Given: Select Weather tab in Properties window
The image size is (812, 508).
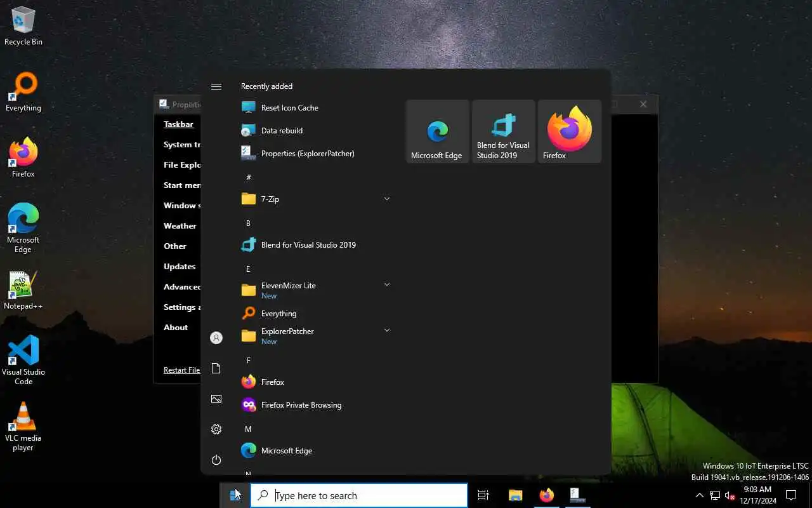Looking at the screenshot, I should 180,226.
